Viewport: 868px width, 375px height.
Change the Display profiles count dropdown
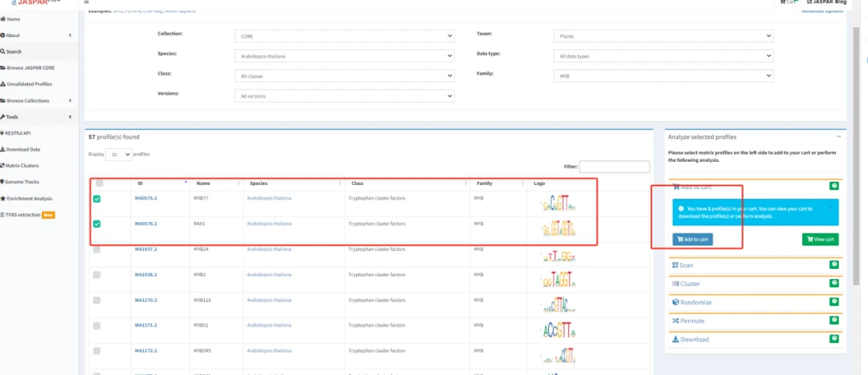click(x=118, y=154)
